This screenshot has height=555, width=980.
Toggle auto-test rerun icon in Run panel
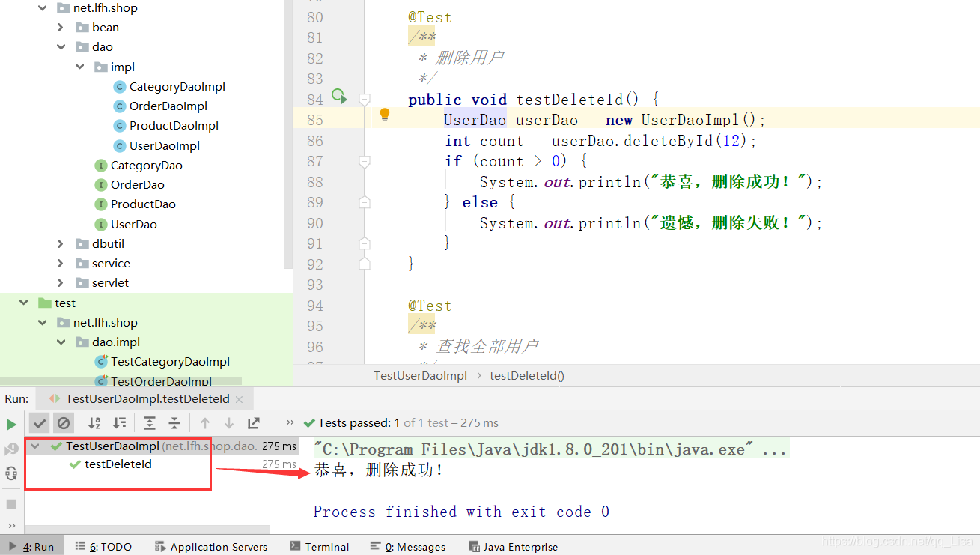click(11, 473)
